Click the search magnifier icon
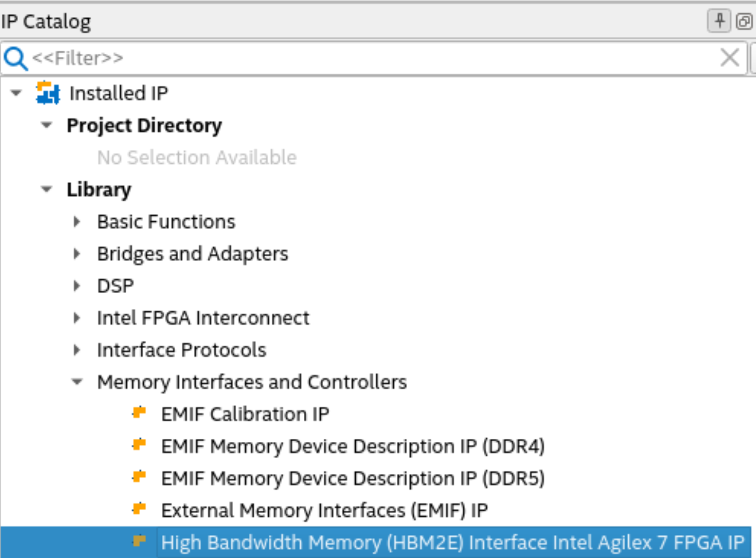Viewport: 756px width, 558px height. pyautogui.click(x=16, y=59)
